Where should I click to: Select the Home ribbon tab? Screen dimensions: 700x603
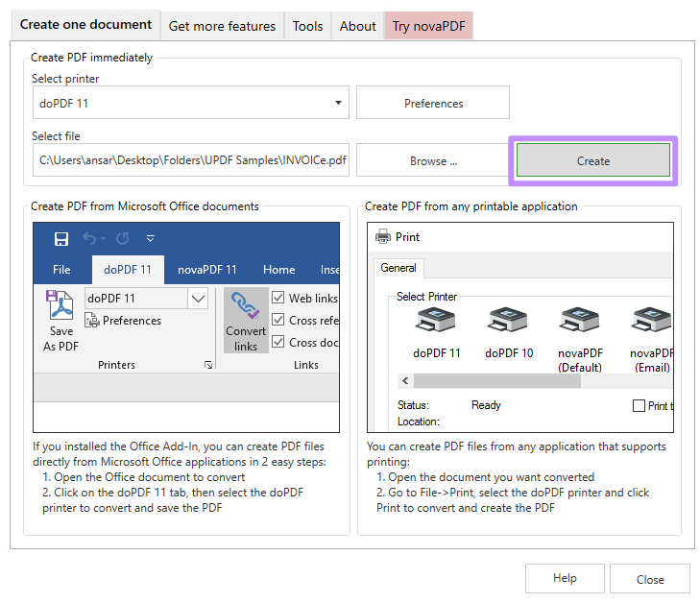click(x=279, y=270)
